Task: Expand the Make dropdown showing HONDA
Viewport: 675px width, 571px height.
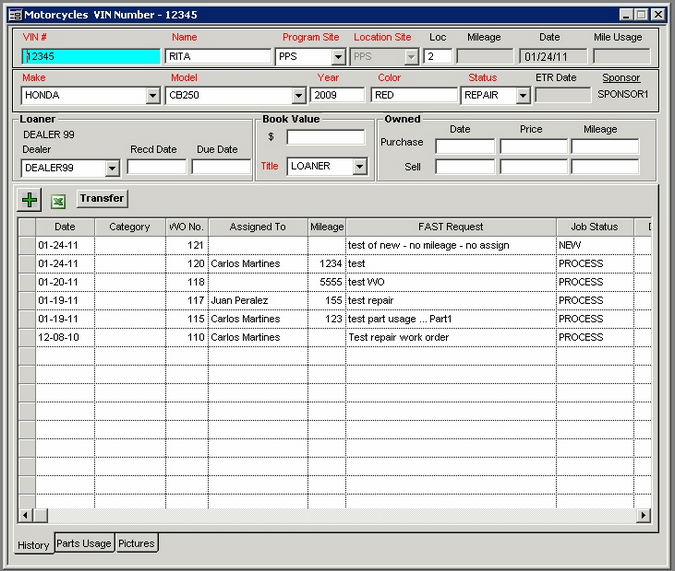Action: [x=153, y=96]
